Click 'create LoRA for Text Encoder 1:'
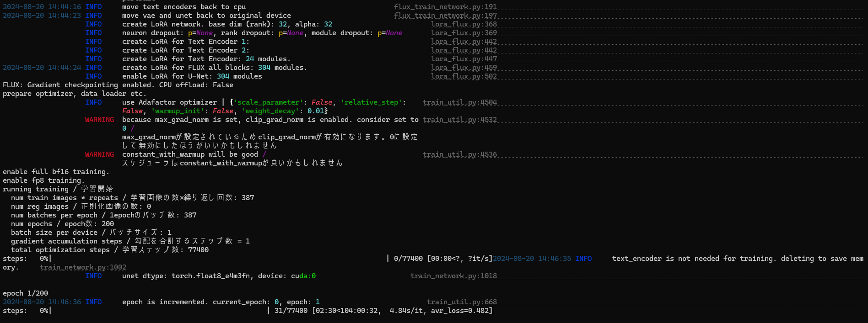The width and height of the screenshot is (868, 323). click(x=186, y=42)
